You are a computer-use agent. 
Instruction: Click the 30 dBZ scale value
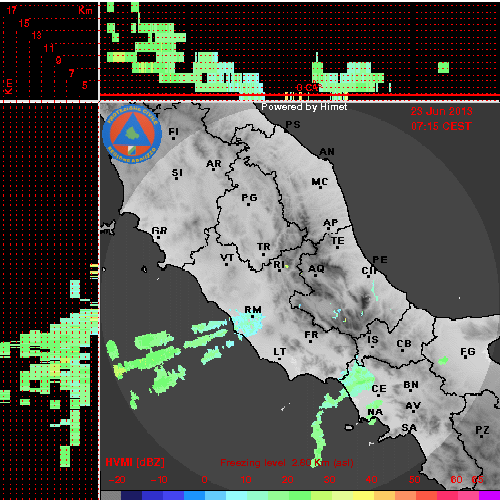coord(330,480)
